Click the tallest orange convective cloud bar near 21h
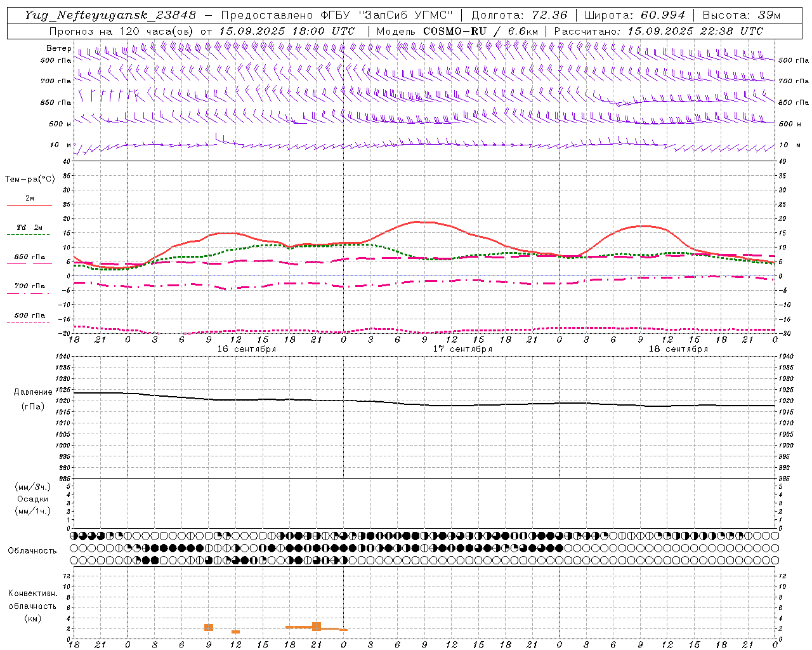 coord(317,626)
